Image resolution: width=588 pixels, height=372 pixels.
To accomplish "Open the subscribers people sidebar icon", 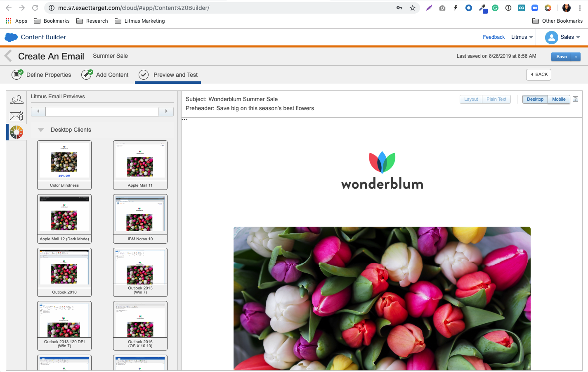I will pyautogui.click(x=17, y=100).
